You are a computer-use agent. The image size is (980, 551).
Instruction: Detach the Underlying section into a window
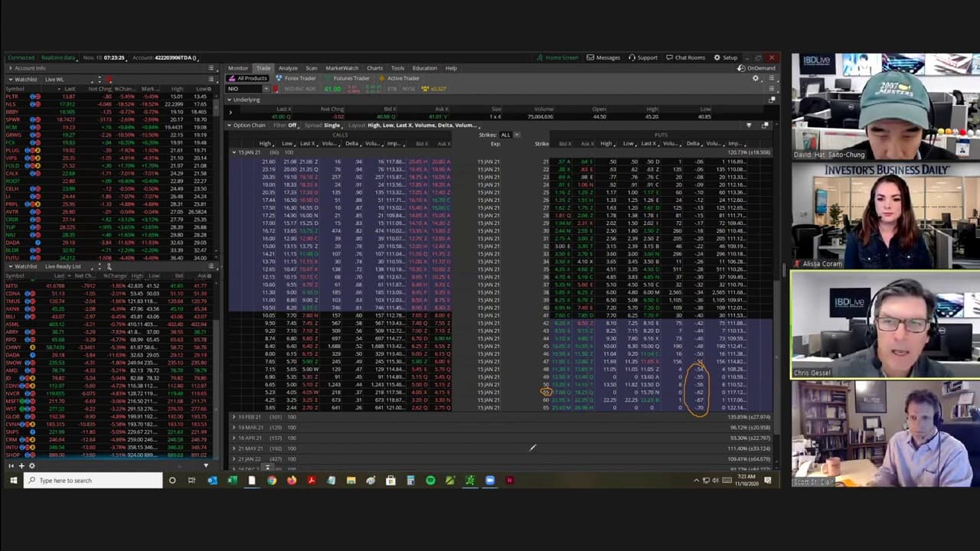(x=772, y=99)
